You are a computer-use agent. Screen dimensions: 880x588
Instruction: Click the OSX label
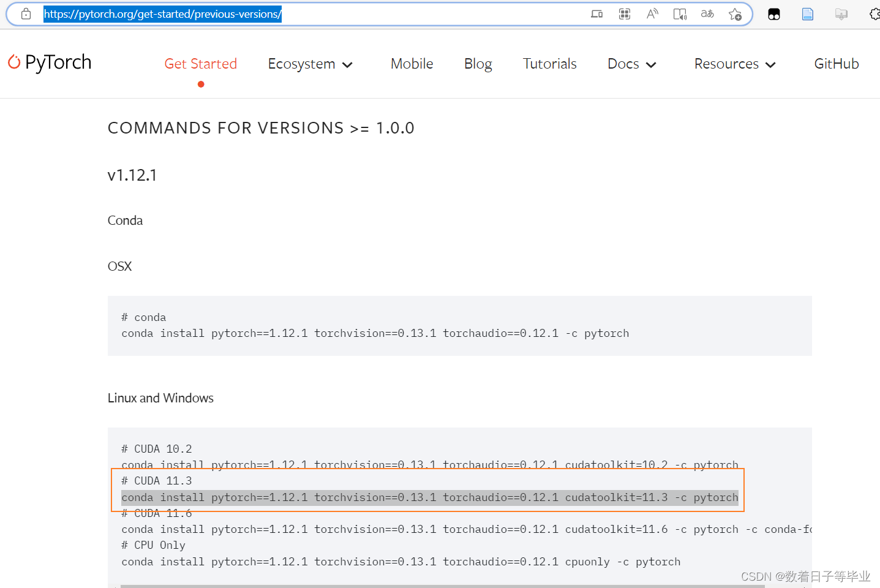119,266
